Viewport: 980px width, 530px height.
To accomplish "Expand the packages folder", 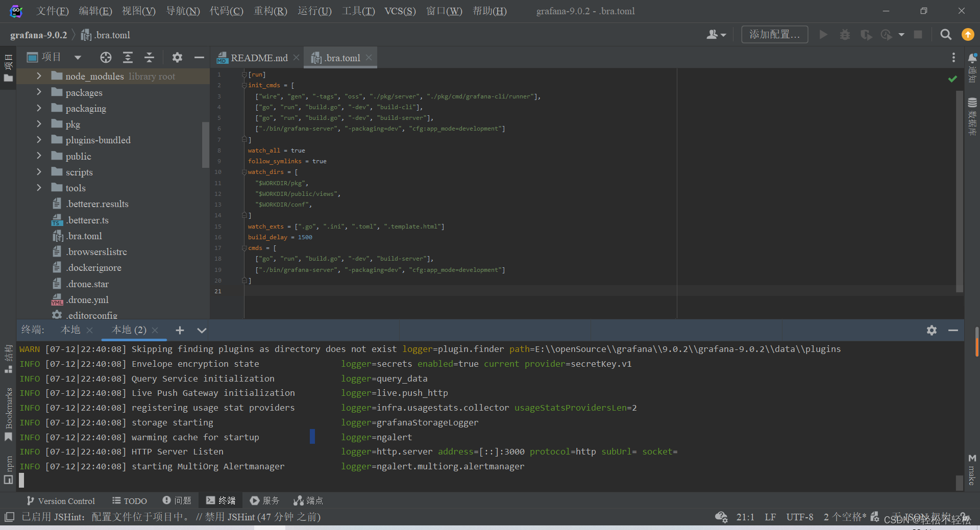I will 39,92.
